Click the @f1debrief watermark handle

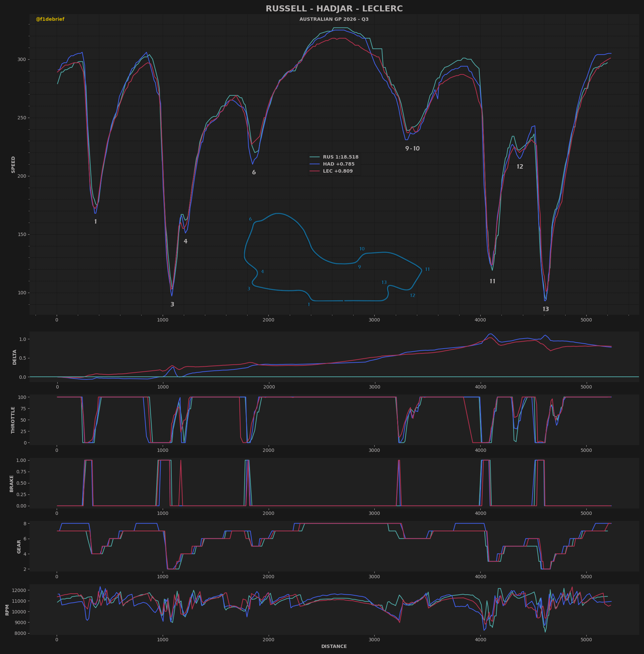tap(50, 19)
